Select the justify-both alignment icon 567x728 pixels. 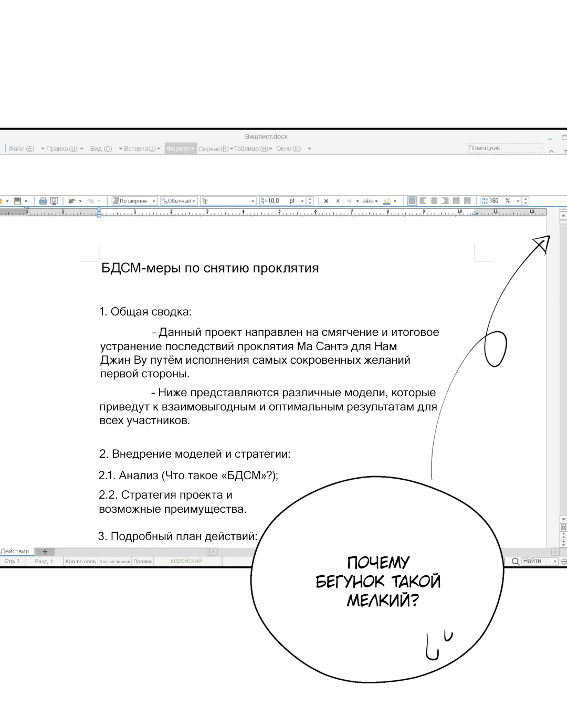click(x=412, y=201)
